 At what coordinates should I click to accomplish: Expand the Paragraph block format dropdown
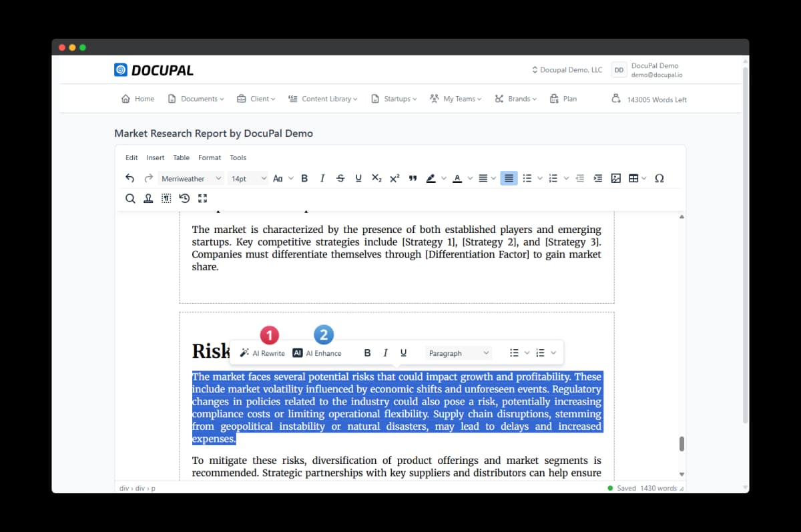click(x=459, y=353)
